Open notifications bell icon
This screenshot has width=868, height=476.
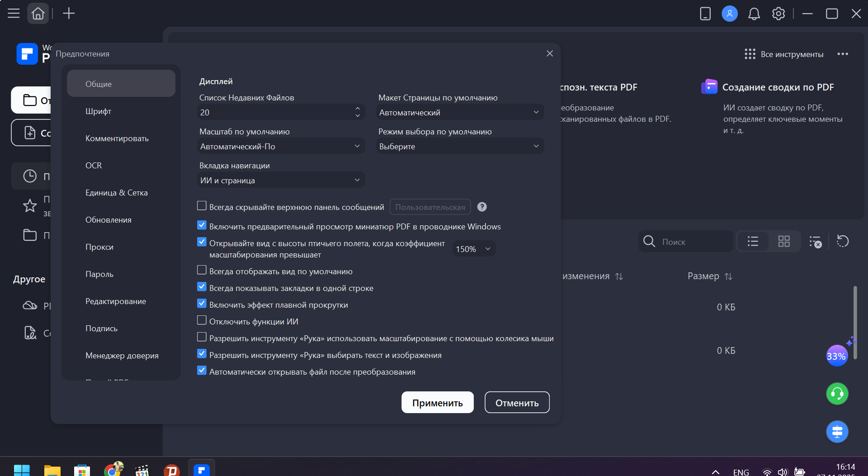(754, 14)
